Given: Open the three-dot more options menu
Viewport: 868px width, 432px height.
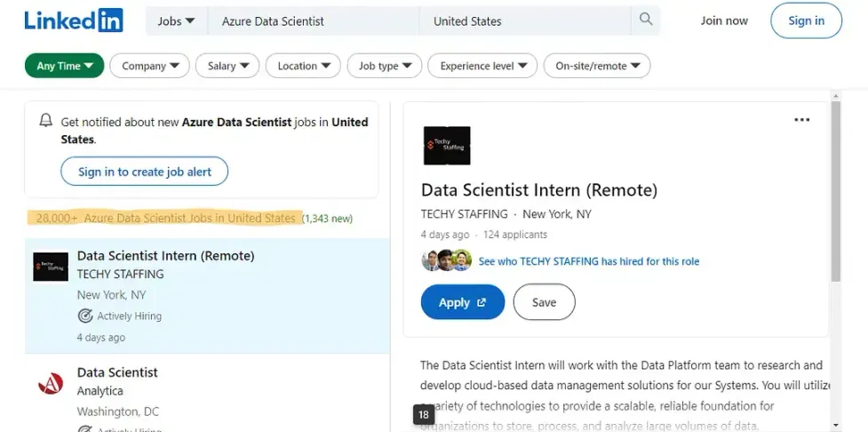Looking at the screenshot, I should tap(801, 120).
